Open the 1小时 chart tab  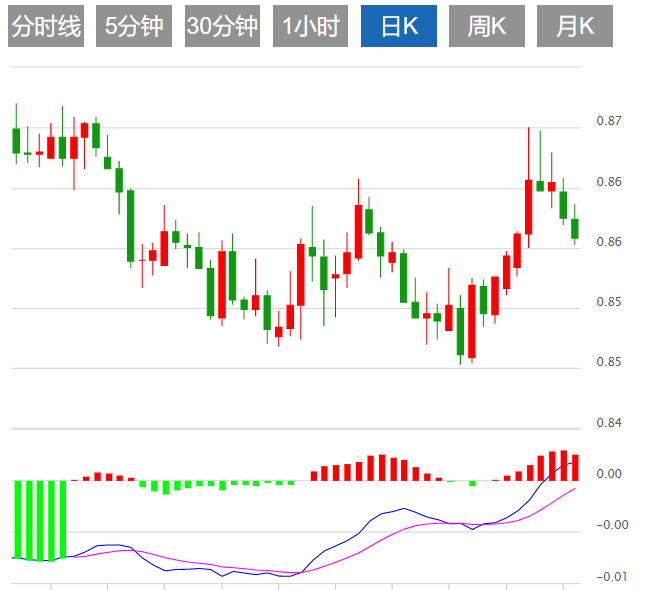tap(311, 26)
